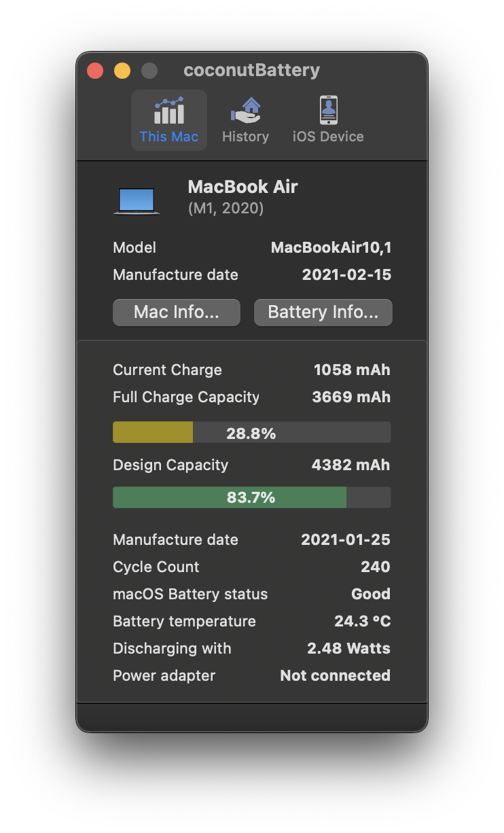Click the Not connected power adapter status

tap(336, 675)
